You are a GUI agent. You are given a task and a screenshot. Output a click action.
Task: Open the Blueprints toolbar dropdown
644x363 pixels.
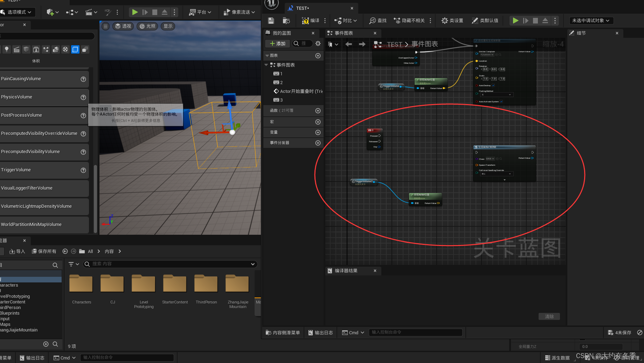(72, 12)
